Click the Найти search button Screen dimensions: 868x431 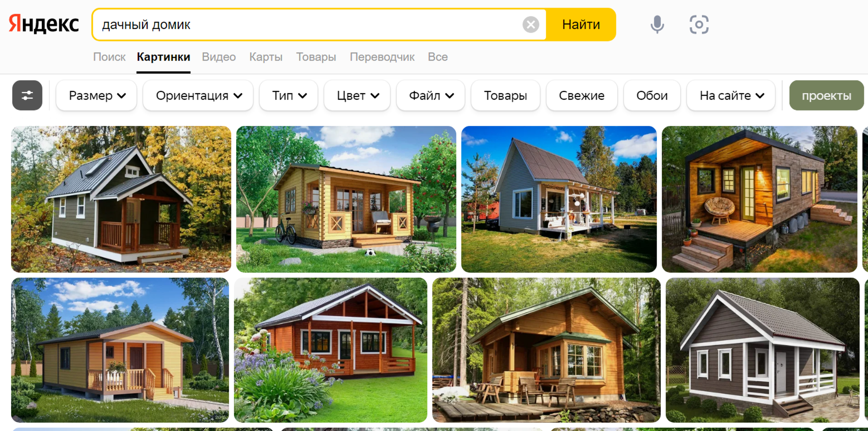pyautogui.click(x=581, y=25)
